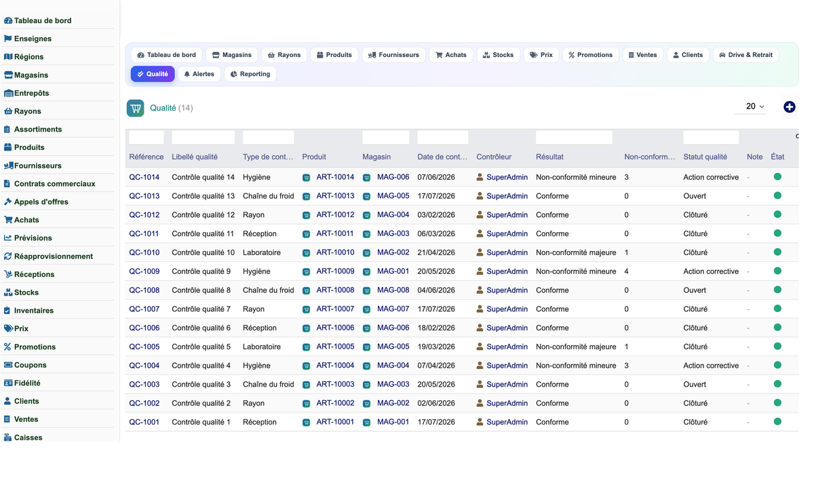Image resolution: width=814 pixels, height=504 pixels.
Task: Toggle the green État dot of QC-1014
Action: [x=777, y=177]
